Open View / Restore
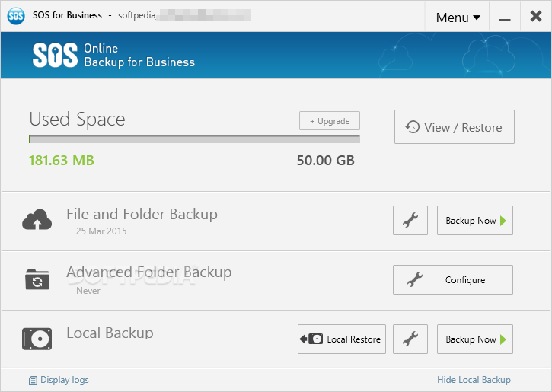552x392 pixels. pyautogui.click(x=454, y=126)
